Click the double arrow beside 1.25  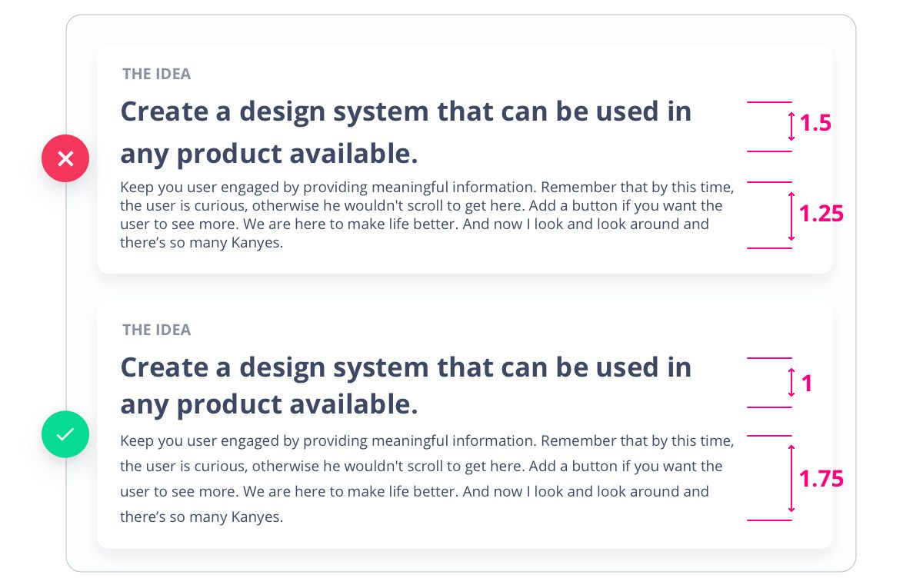(x=791, y=216)
